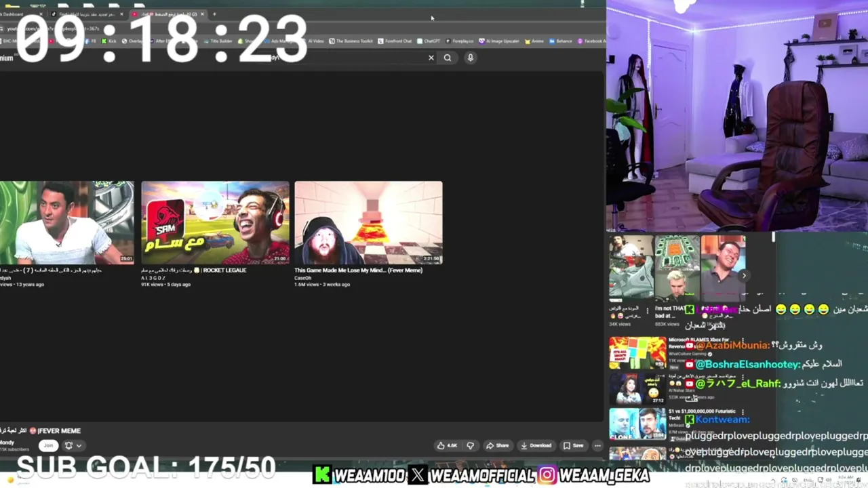This screenshot has height=488, width=868.
Task: Click the YouTube search magnifier button
Action: coord(448,58)
